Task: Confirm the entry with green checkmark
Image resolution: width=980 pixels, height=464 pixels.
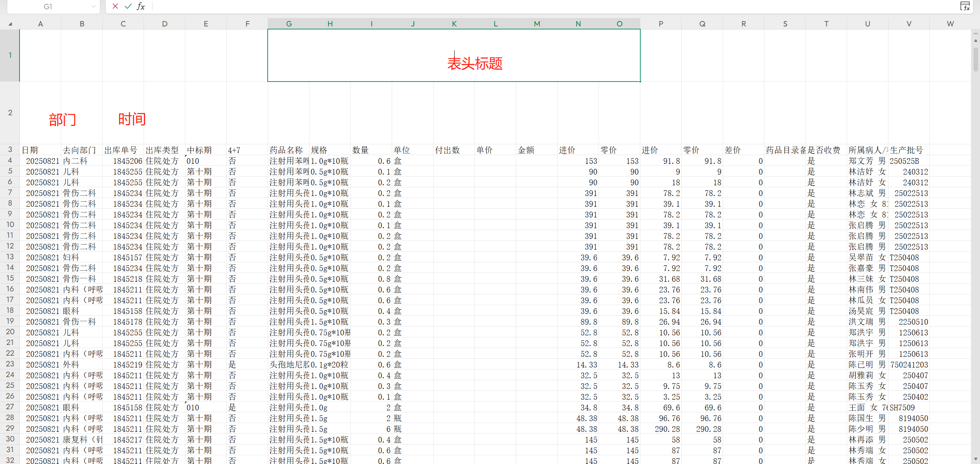Action: [128, 6]
